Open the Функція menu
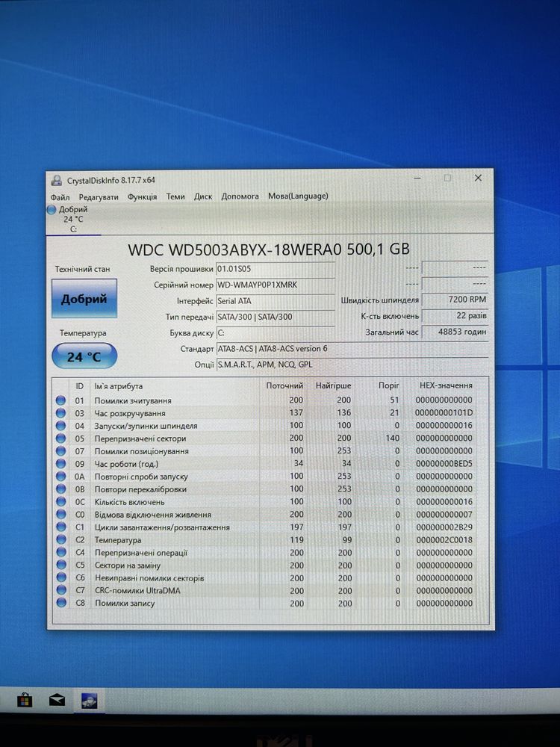Image resolution: width=560 pixels, height=747 pixels. coord(142,196)
